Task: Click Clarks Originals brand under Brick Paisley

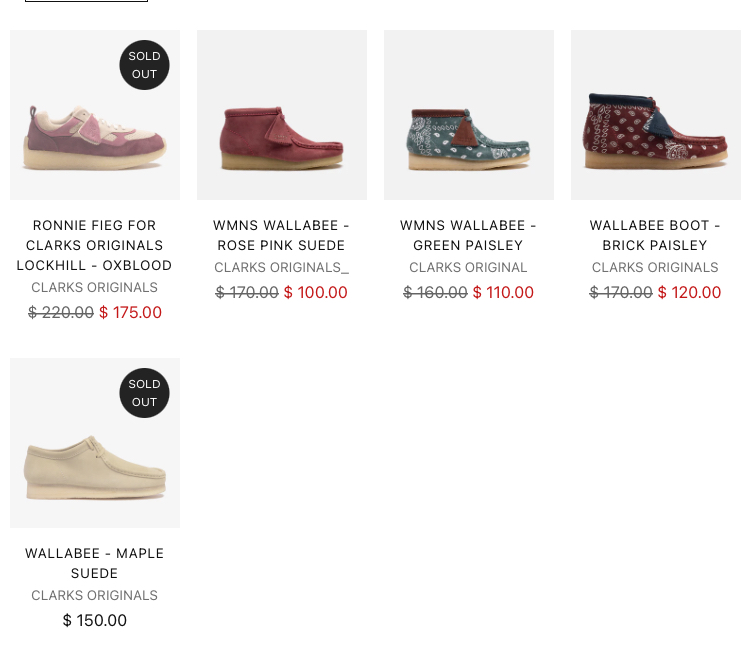Action: tap(655, 267)
